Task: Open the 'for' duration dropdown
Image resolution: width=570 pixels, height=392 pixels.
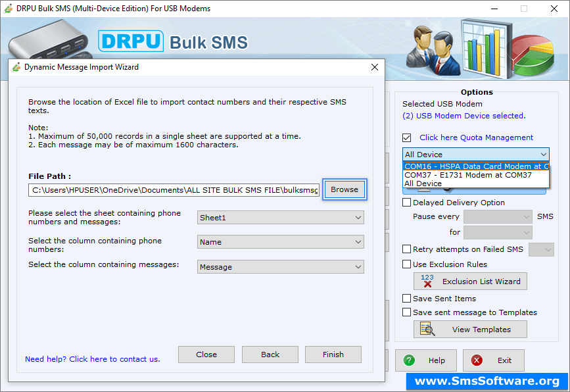Action: coord(498,232)
